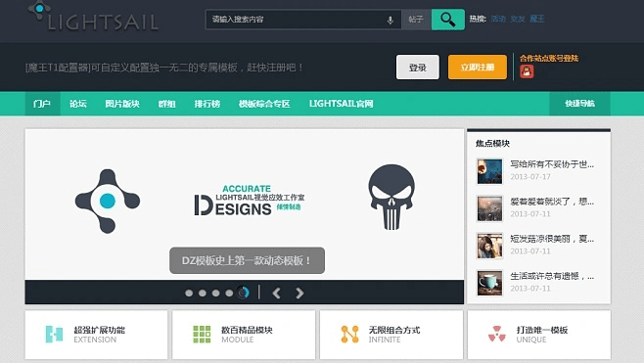Click the orange INFINITE node icon
This screenshot has height=363, width=644.
tap(349, 335)
